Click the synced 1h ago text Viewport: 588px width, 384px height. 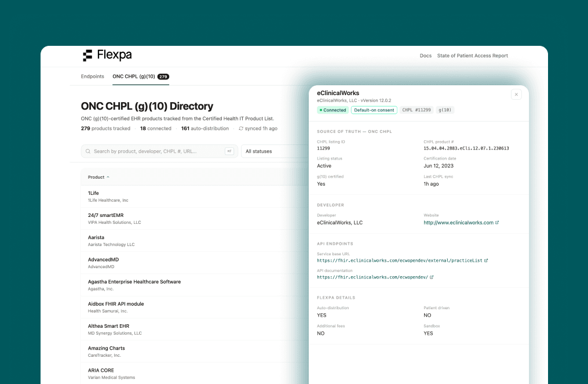[261, 128]
